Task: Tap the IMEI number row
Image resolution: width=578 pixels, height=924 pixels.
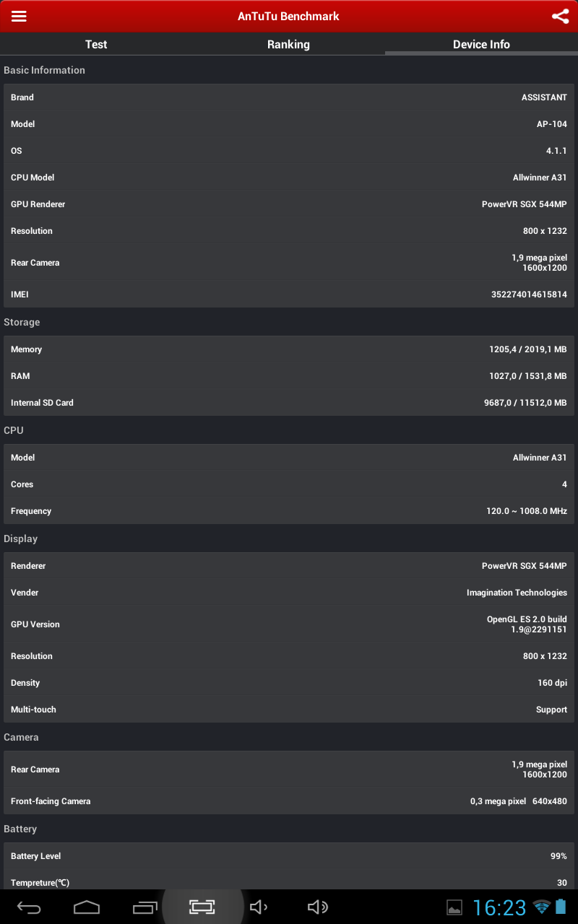Action: [x=289, y=295]
